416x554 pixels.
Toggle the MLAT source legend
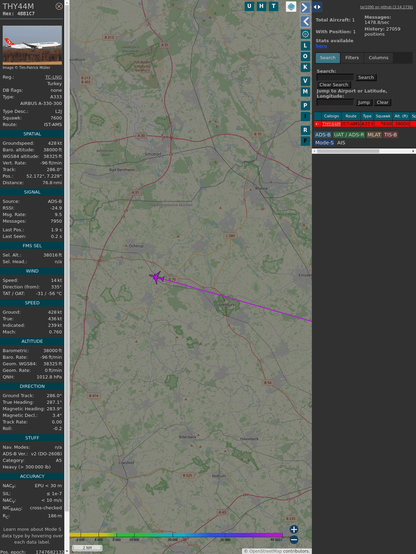[x=374, y=135]
